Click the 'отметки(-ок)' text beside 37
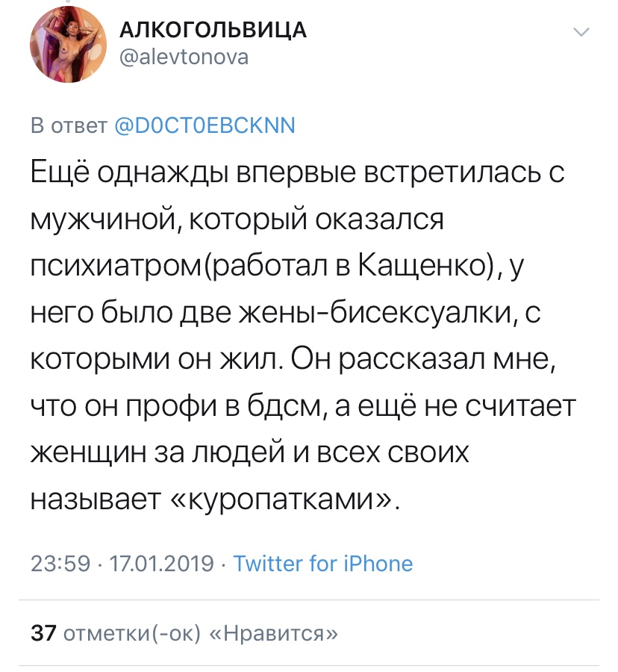Screen dimensions: 618x672 (132, 633)
